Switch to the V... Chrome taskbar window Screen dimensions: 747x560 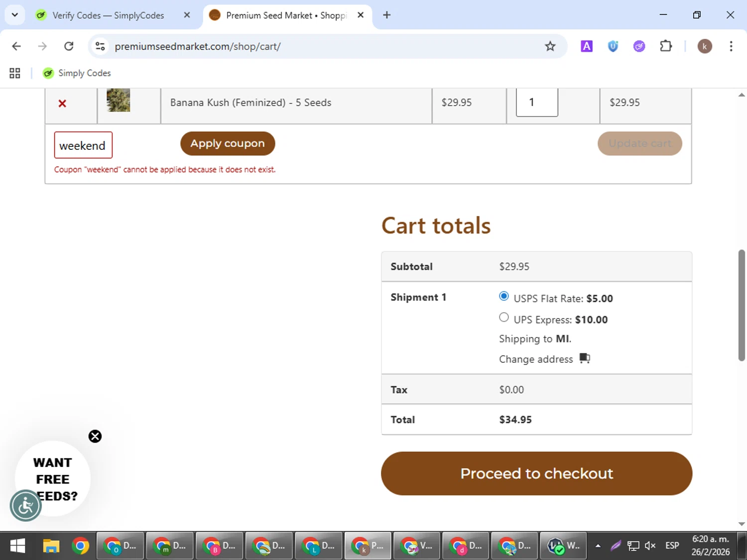tap(416, 546)
